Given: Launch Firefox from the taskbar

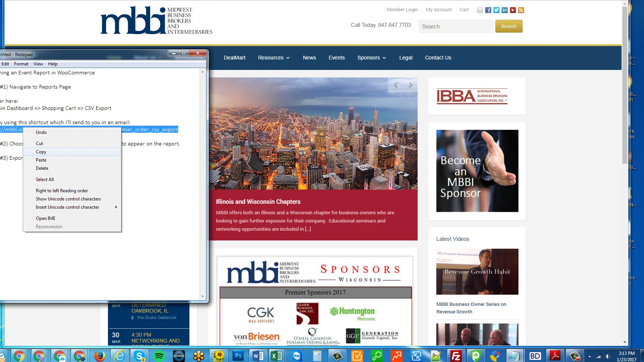Looking at the screenshot, I should point(99,356).
